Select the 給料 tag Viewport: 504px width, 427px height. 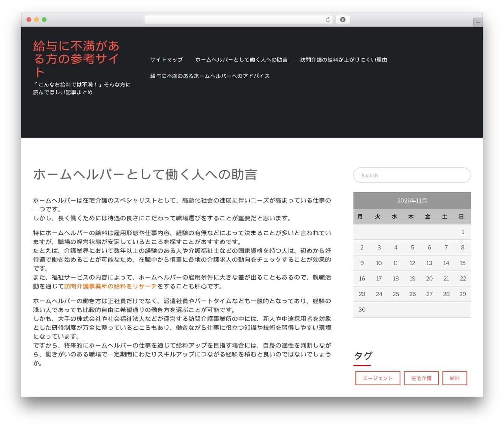(455, 378)
